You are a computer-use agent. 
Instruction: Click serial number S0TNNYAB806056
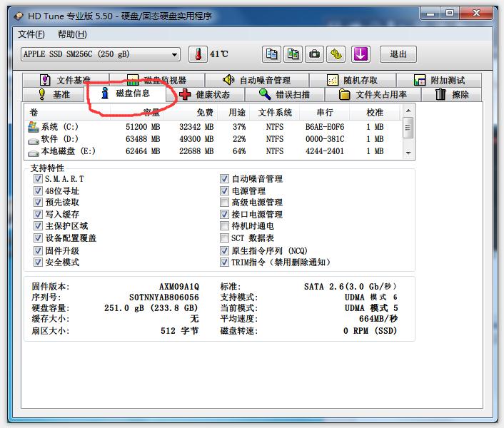164,297
